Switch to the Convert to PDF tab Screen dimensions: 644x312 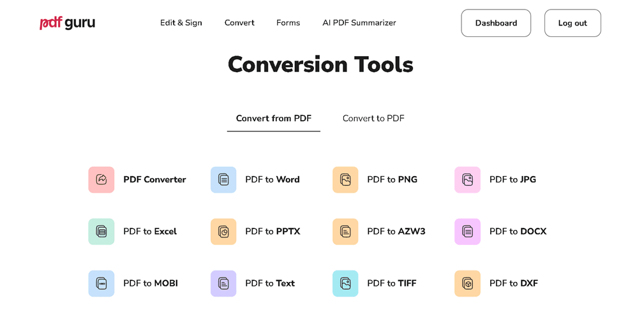[x=373, y=119]
